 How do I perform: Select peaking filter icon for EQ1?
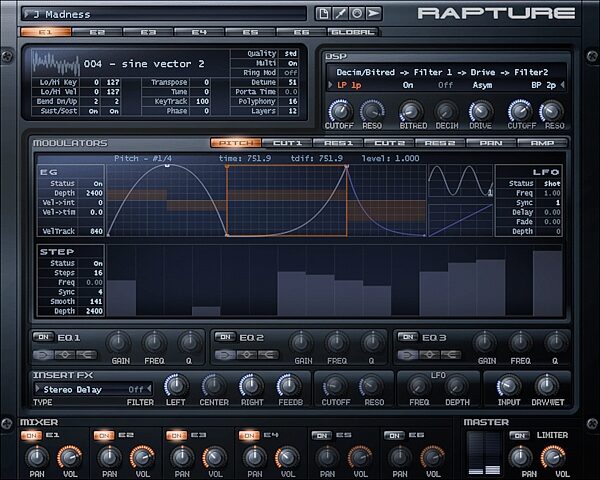(x=65, y=355)
